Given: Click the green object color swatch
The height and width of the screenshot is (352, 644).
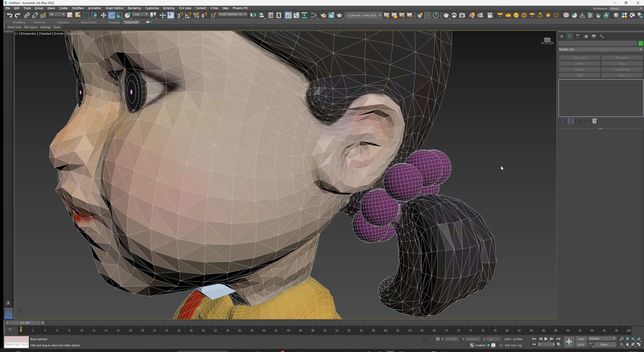Looking at the screenshot, I should (640, 44).
